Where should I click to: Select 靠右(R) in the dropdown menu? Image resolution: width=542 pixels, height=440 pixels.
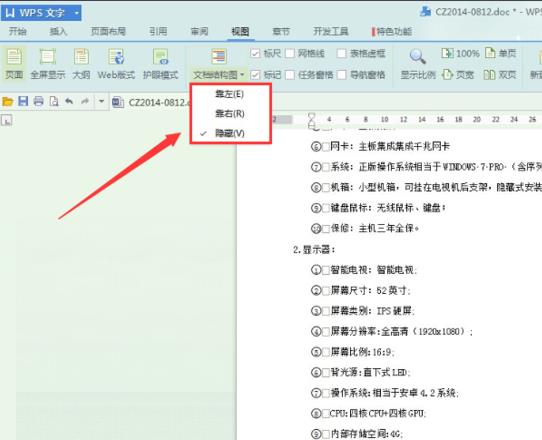click(230, 113)
